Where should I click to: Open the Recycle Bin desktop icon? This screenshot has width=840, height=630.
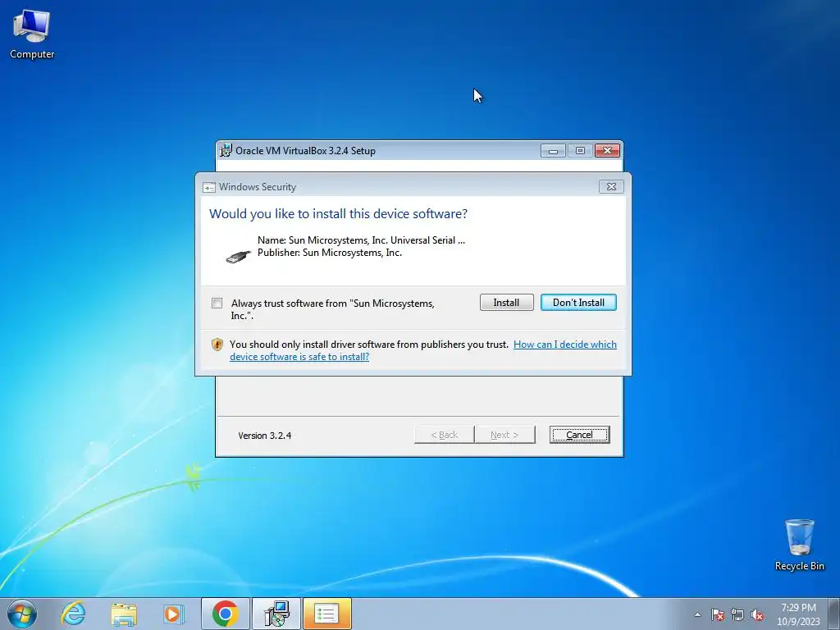(799, 545)
